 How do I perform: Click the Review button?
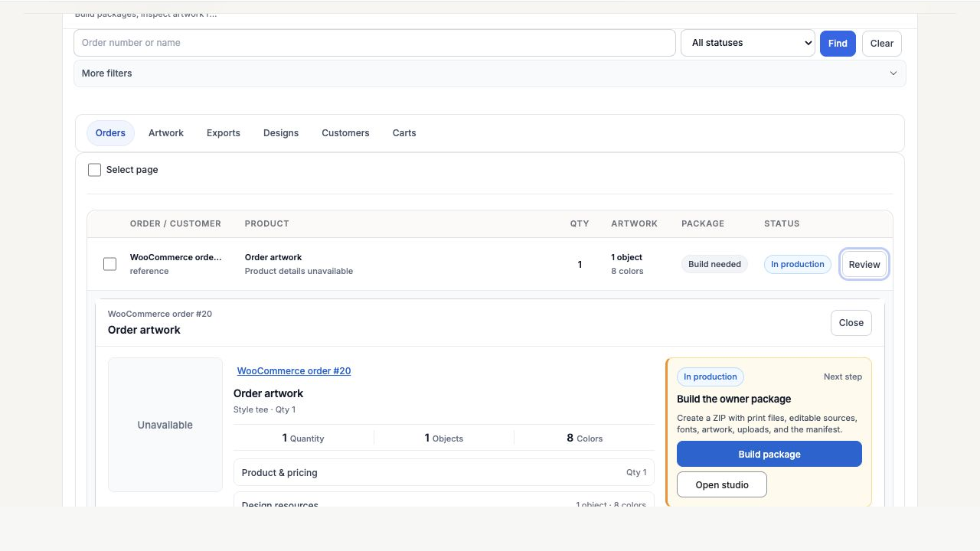[864, 264]
